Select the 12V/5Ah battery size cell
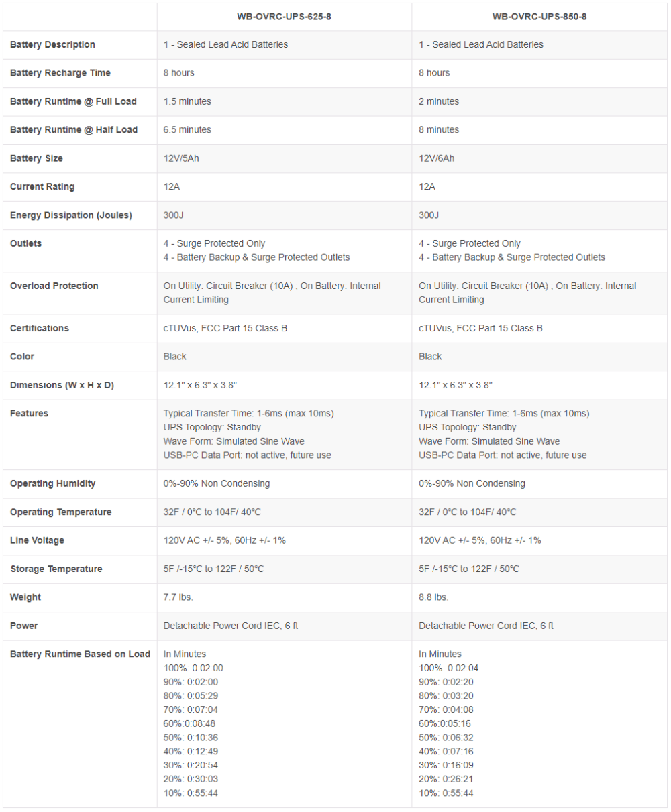The image size is (671, 812). coord(181,158)
